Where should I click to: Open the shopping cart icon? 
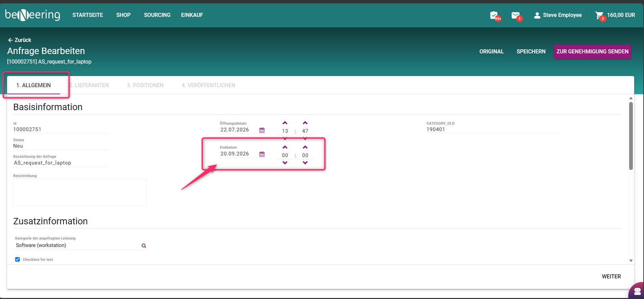click(600, 15)
